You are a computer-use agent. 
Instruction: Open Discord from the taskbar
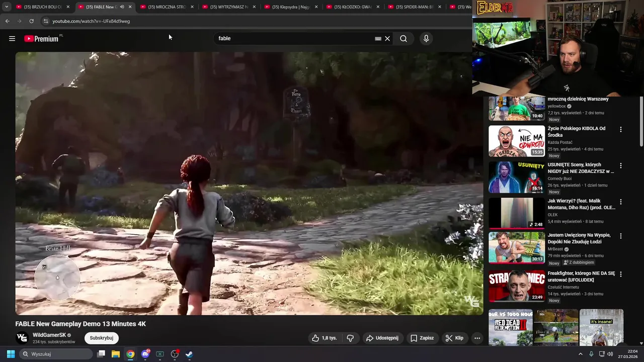[x=145, y=354]
